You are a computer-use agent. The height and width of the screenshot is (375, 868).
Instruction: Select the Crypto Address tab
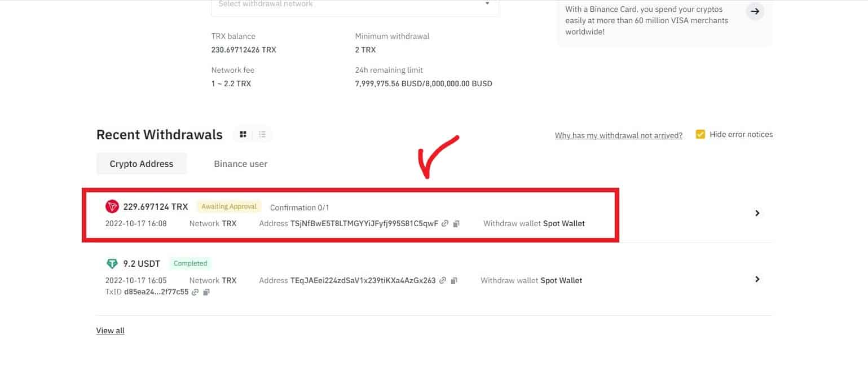(x=142, y=164)
